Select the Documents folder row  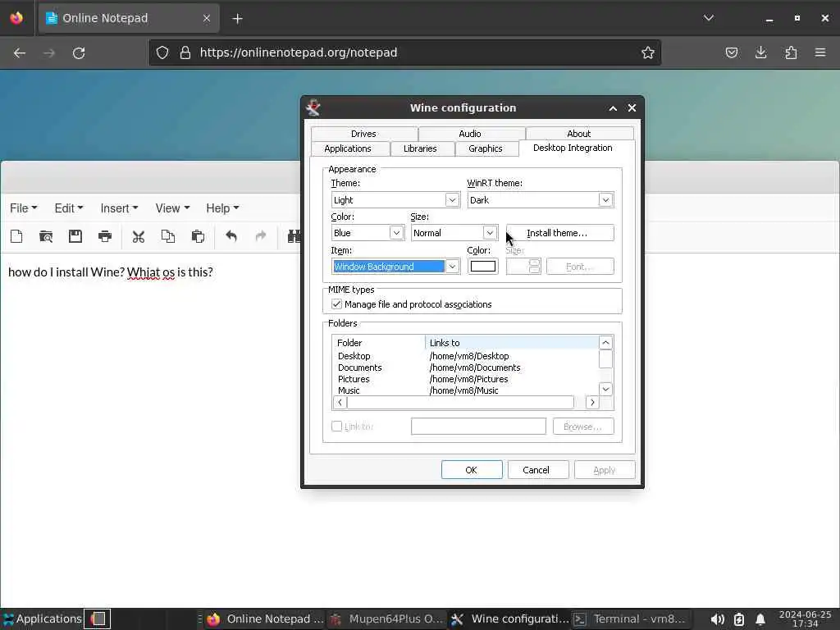point(465,367)
